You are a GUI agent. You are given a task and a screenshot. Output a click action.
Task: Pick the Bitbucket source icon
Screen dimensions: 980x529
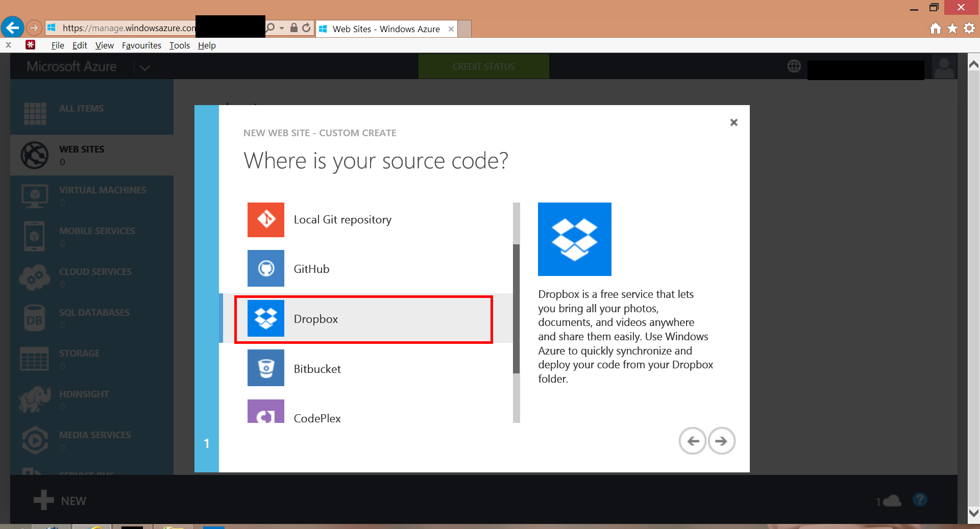[266, 368]
